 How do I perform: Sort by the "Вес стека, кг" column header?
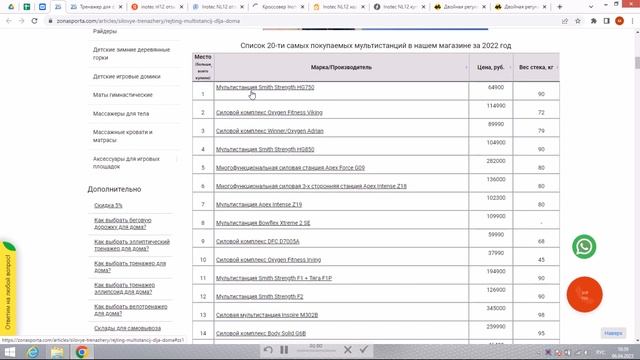[536, 67]
